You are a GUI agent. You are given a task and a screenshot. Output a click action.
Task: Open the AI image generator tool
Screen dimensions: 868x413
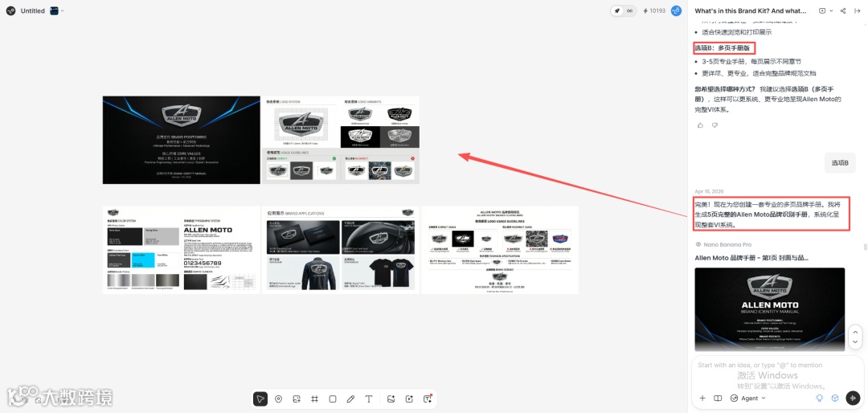tap(391, 399)
